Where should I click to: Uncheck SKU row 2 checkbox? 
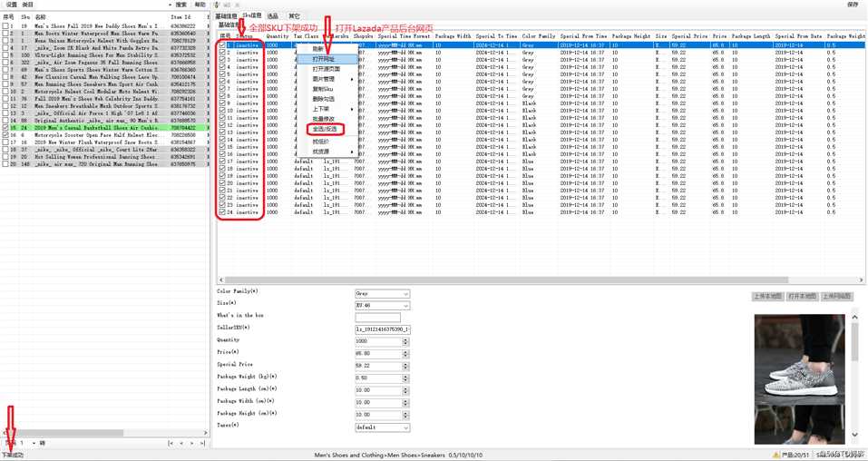[x=222, y=53]
